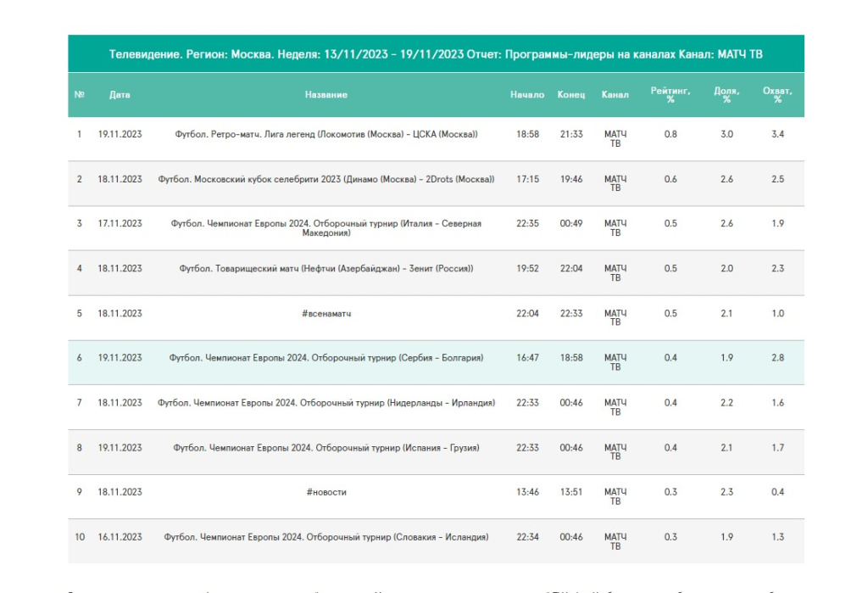Click date 16.11.2023 in row 10
868x593 pixels.
[x=120, y=536]
